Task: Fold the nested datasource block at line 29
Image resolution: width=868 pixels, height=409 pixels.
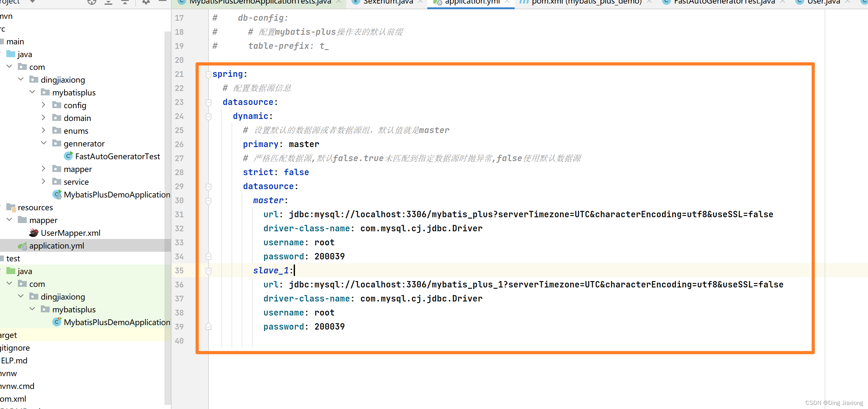Action: [209, 187]
